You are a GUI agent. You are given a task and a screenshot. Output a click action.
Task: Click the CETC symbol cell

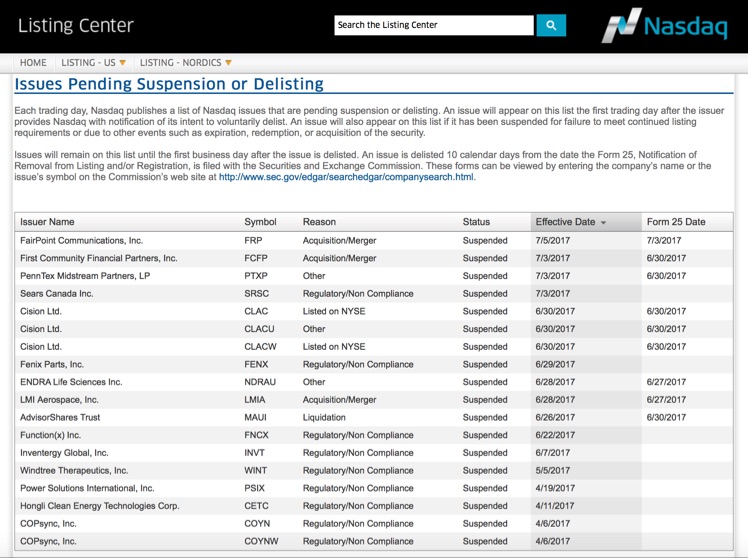point(256,506)
